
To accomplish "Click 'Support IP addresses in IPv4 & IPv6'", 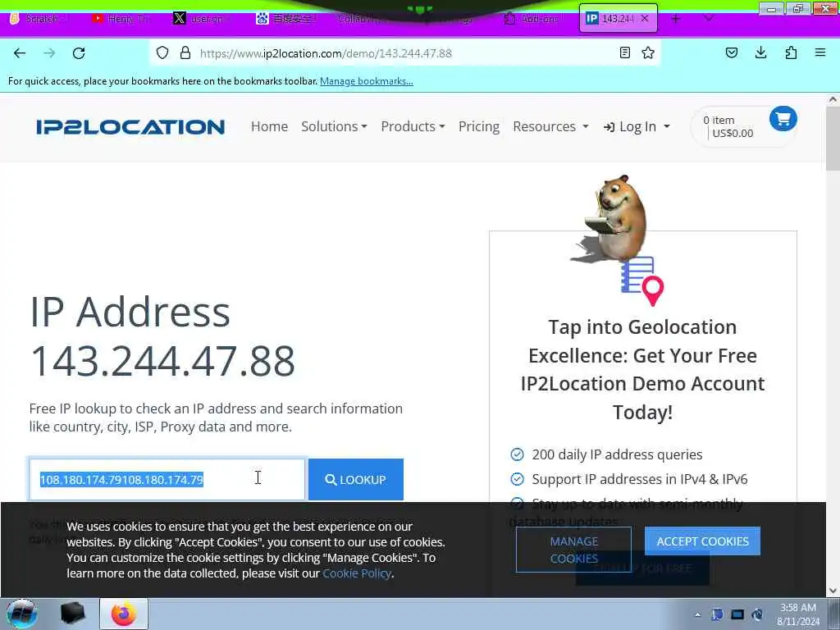I will (x=640, y=479).
